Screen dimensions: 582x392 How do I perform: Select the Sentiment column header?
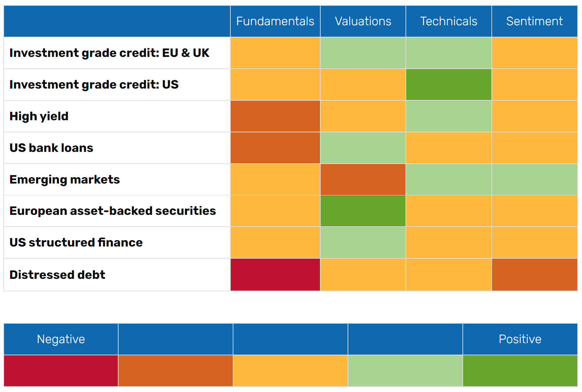click(535, 21)
